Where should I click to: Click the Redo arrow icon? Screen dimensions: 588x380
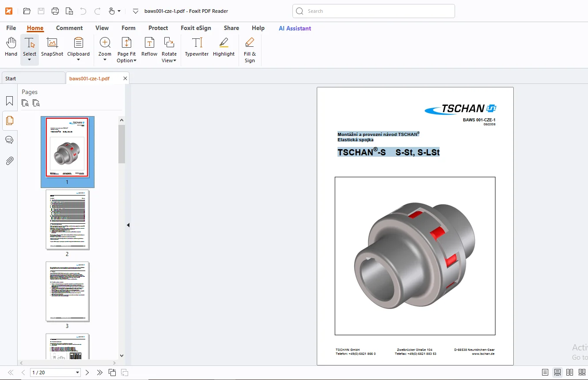pyautogui.click(x=98, y=11)
